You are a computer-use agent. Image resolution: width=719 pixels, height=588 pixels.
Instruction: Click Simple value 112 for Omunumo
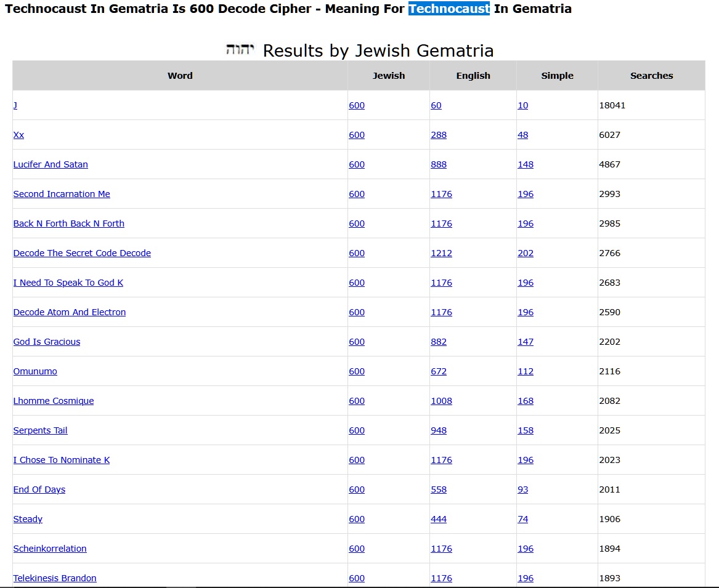coord(526,371)
